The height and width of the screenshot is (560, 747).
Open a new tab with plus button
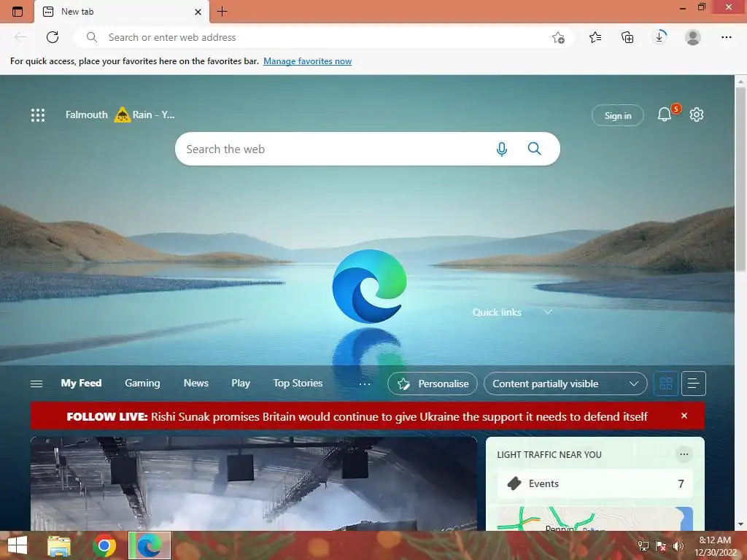coord(222,12)
